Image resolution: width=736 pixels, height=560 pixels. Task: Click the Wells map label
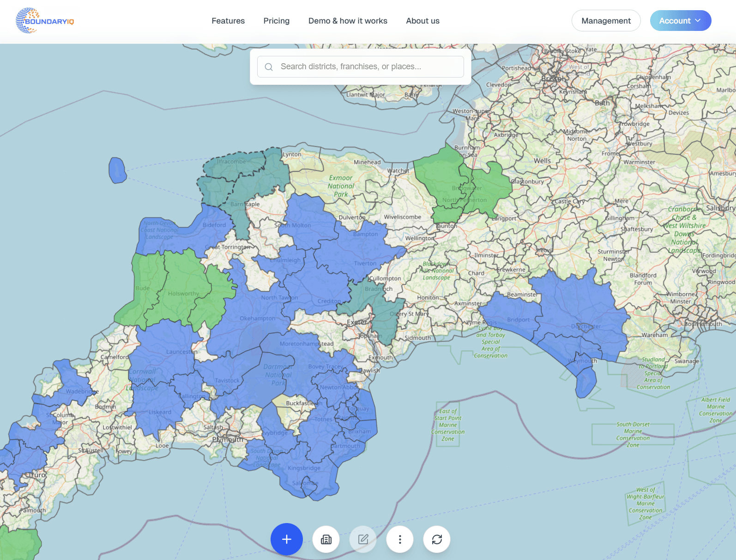[x=543, y=161]
